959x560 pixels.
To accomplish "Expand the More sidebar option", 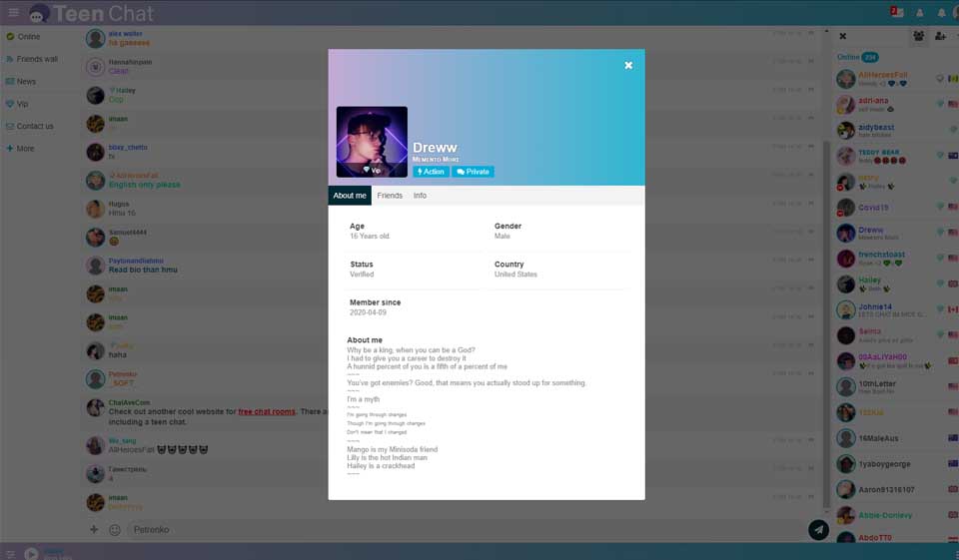I will click(x=25, y=149).
